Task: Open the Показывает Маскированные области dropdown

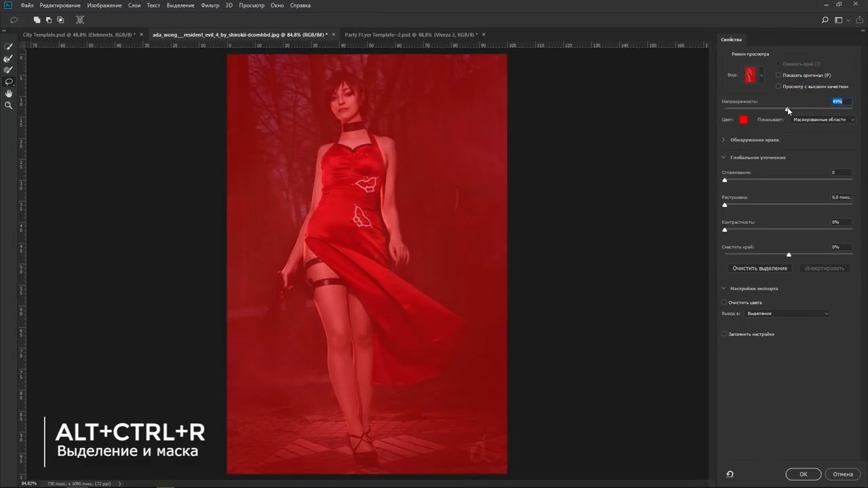Action: (823, 120)
